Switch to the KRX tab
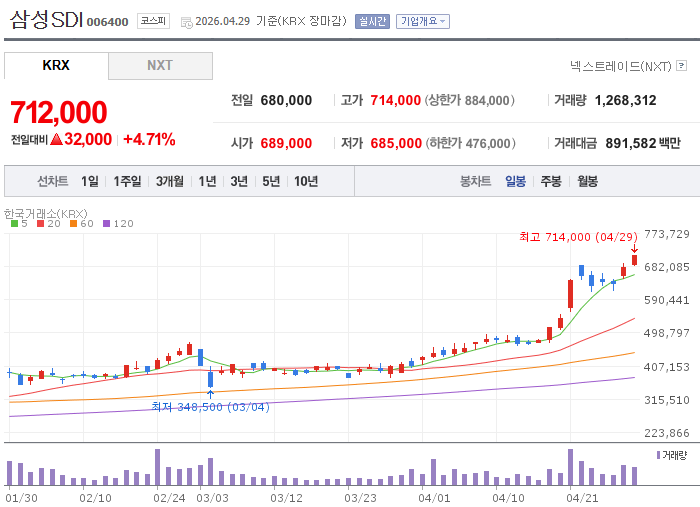This screenshot has height=507, width=700. [x=56, y=65]
